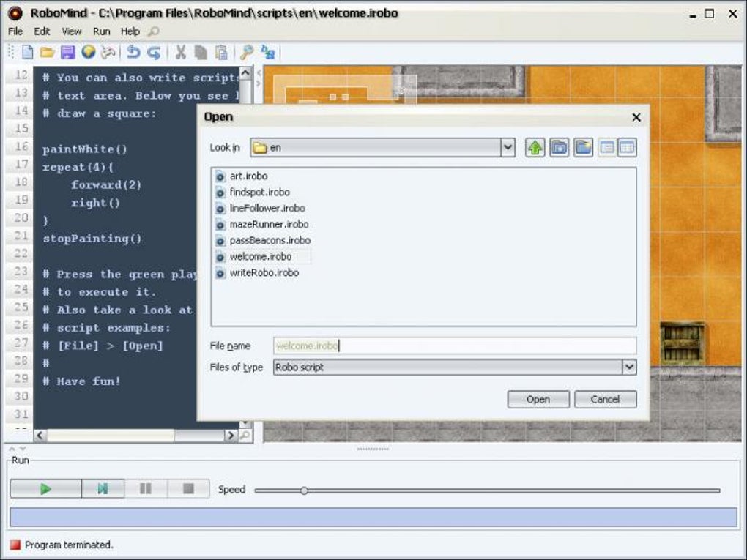Viewport: 747px width, 560px height.
Task: Click editor scrollbar up arrow
Action: tap(245, 73)
